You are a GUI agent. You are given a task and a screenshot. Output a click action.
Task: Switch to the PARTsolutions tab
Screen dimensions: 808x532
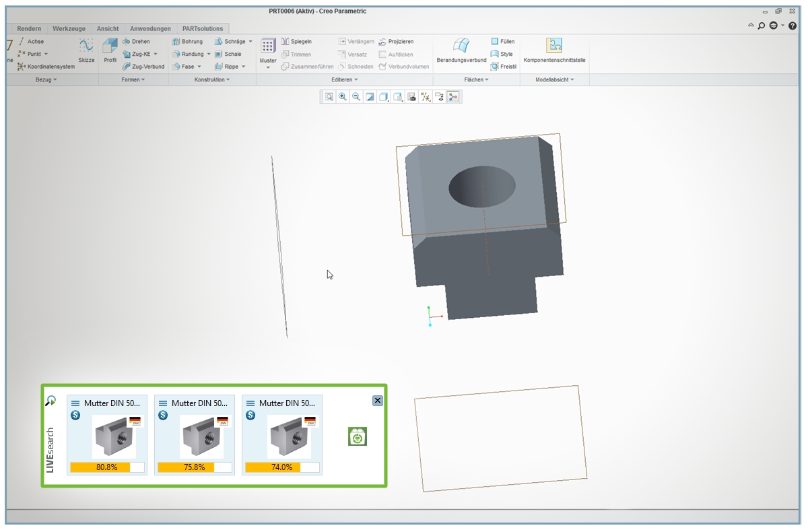point(203,29)
